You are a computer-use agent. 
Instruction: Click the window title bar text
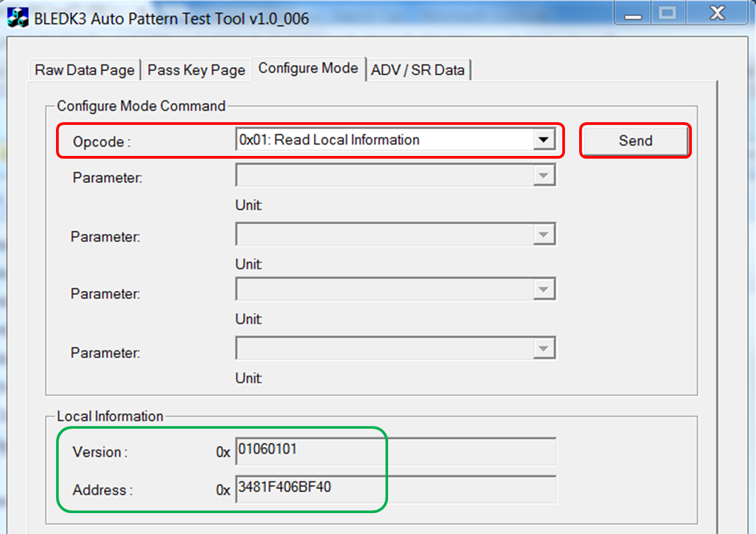click(x=171, y=18)
